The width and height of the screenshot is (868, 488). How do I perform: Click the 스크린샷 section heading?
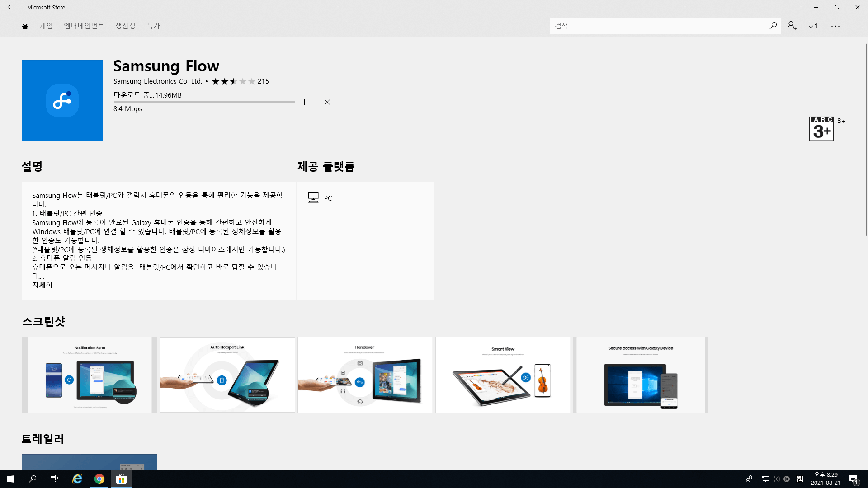(43, 321)
